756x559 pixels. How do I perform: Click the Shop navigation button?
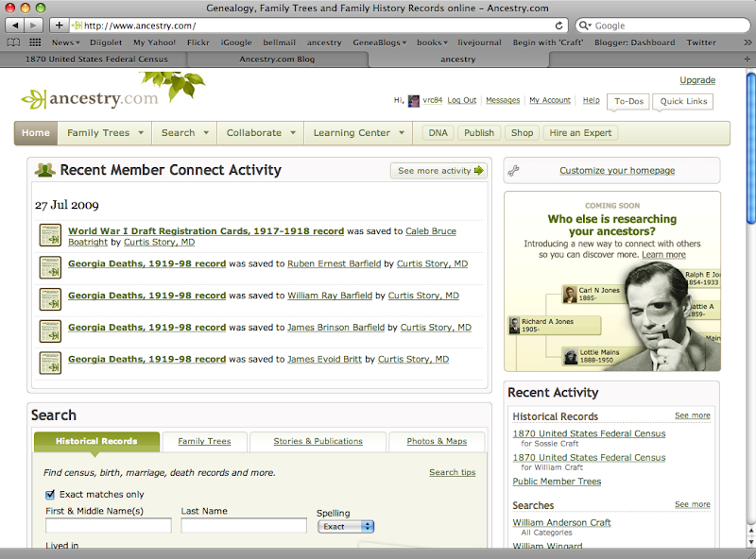[x=522, y=133]
